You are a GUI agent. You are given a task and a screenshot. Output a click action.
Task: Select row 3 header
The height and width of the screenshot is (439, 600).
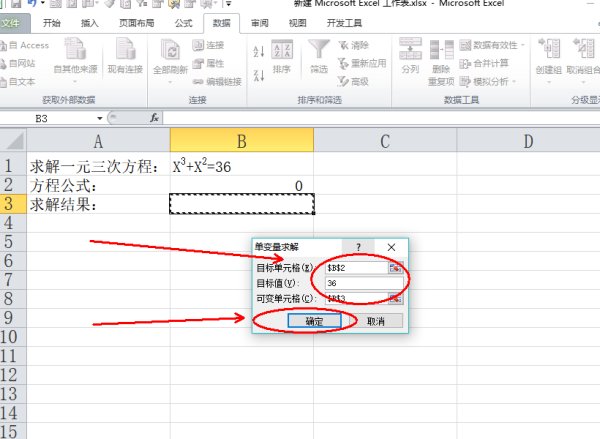tap(13, 204)
